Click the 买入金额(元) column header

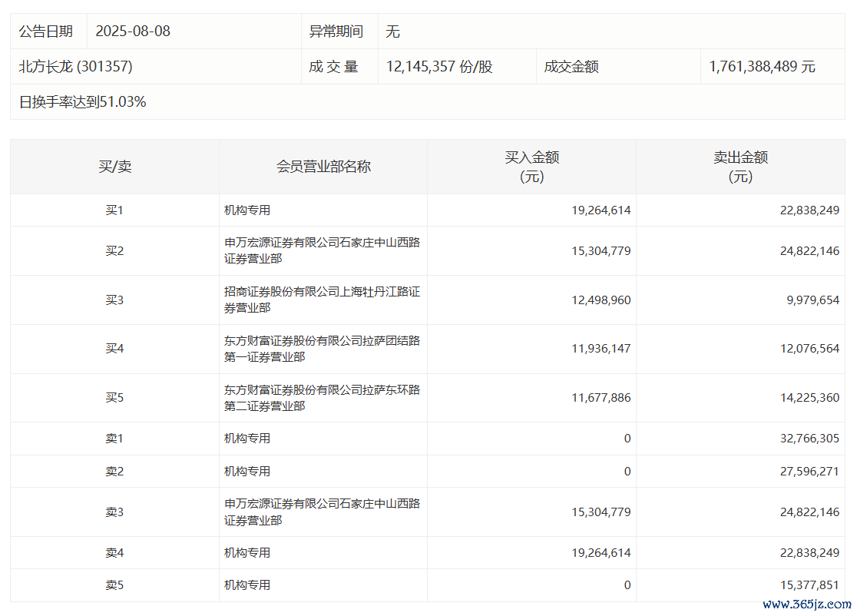click(x=532, y=167)
